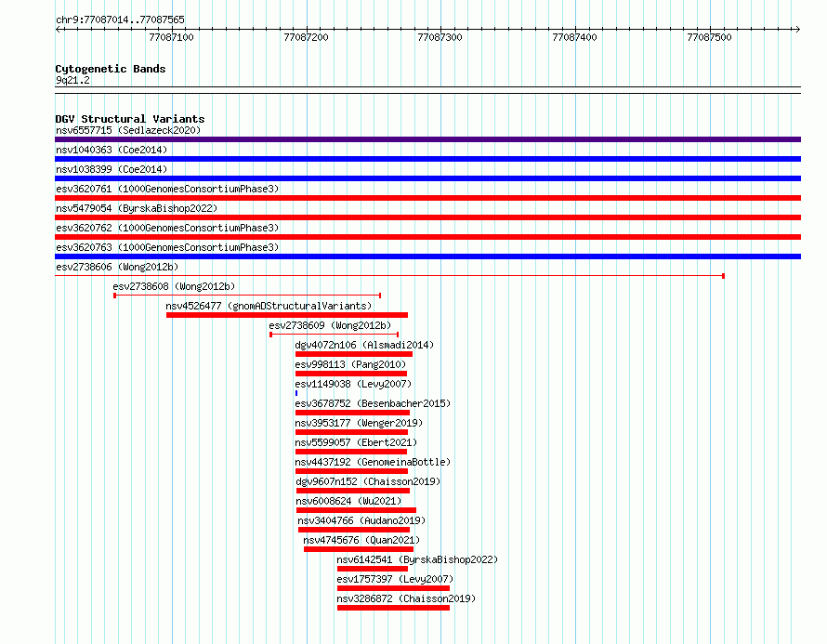The width and height of the screenshot is (827, 644).
Task: Open esv998113 (Pang2010) label
Action: [350, 364]
